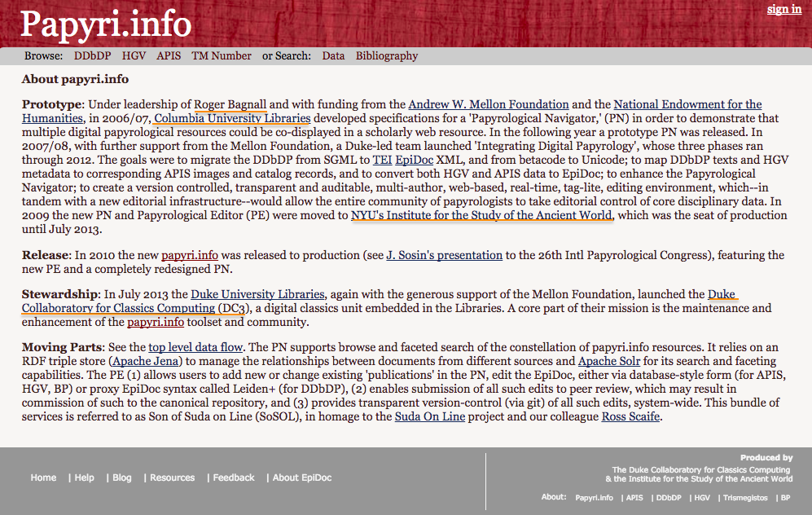The width and height of the screenshot is (812, 515).
Task: Click Institute for the Study of the Ancient World footer link
Action: (703, 478)
